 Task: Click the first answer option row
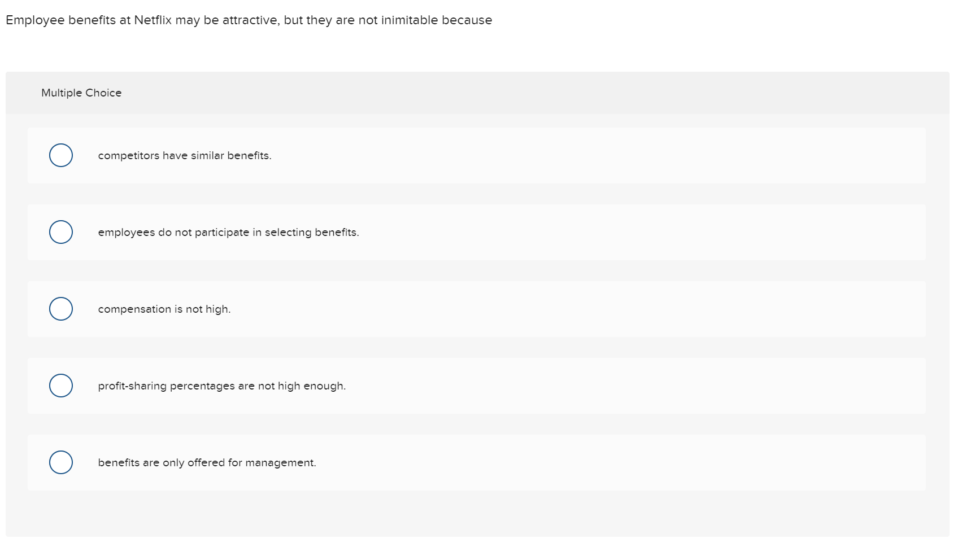[x=476, y=155]
